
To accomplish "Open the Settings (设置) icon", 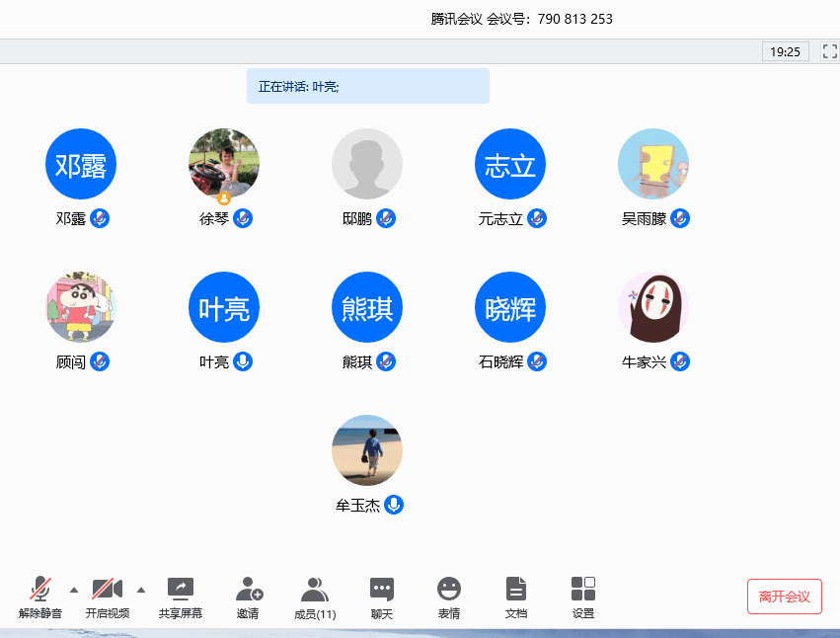I will pos(583,591).
